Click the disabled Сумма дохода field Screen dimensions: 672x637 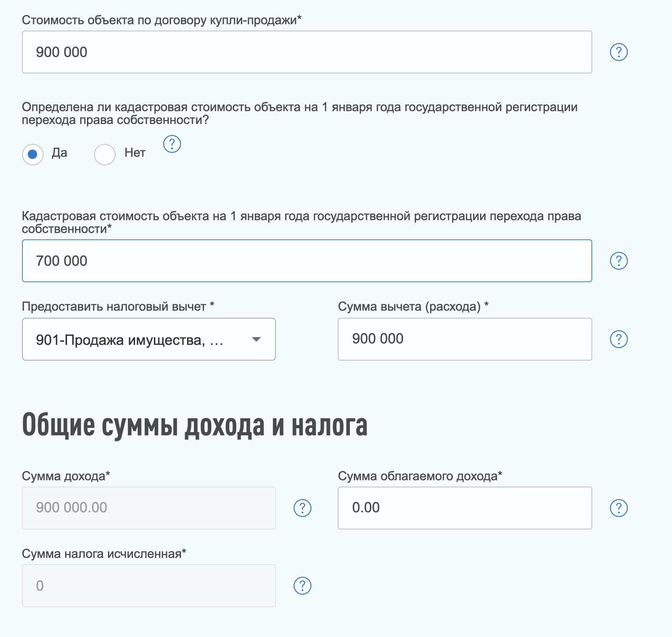coord(149,508)
